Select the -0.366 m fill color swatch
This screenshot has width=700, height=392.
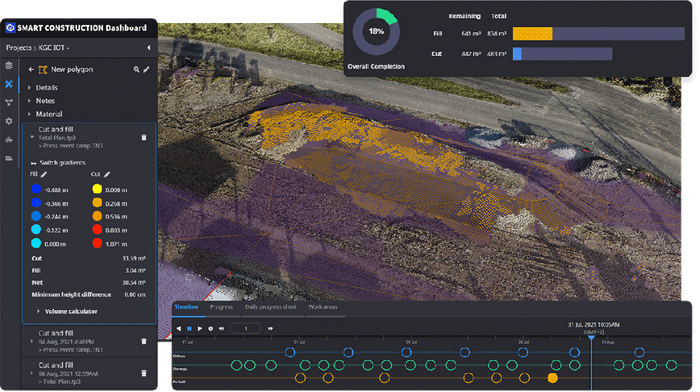(x=36, y=203)
